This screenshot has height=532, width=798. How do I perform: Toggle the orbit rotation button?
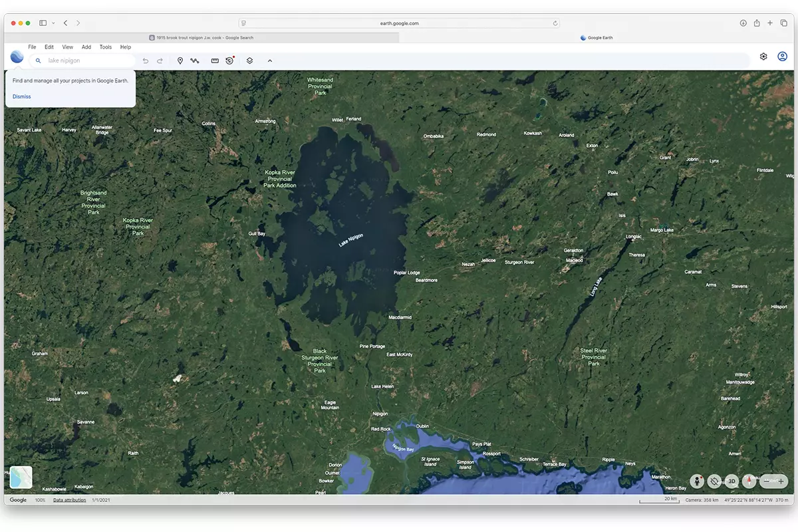point(714,481)
